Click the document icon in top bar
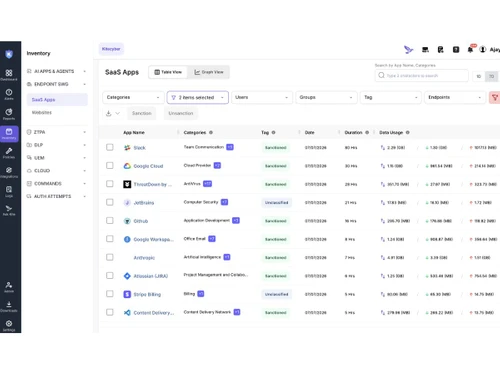500x375 pixels. (x=441, y=50)
